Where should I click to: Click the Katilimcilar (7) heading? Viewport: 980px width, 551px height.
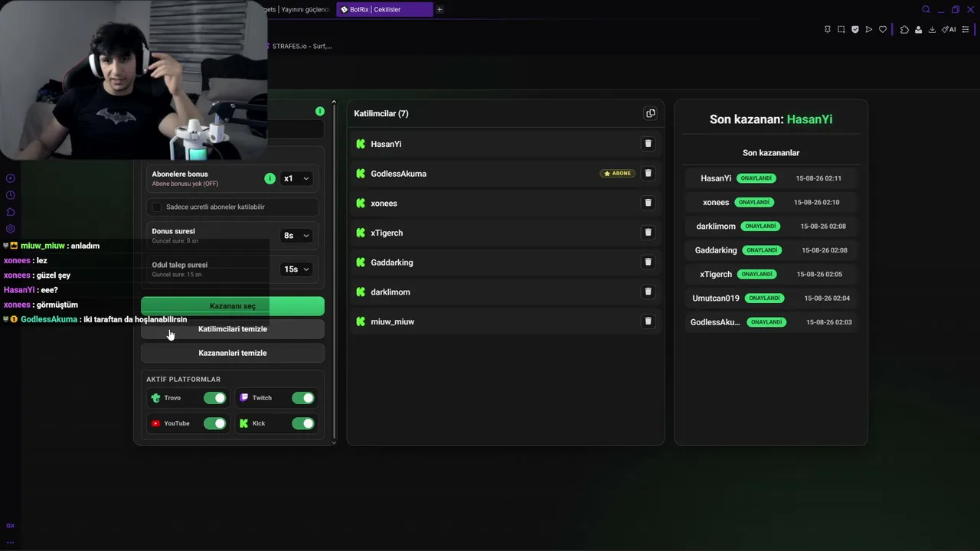click(381, 113)
